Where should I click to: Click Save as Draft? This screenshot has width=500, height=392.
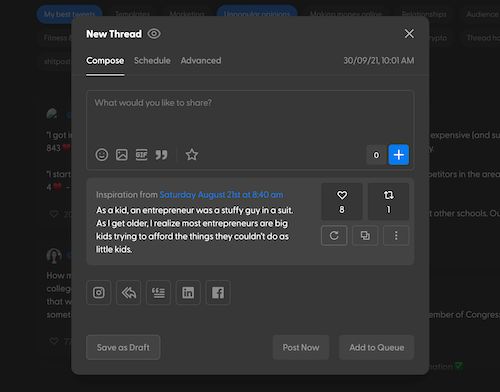pos(123,347)
